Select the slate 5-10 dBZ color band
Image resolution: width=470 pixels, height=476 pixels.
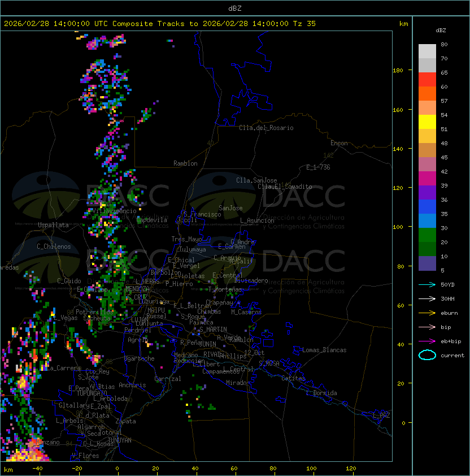click(427, 263)
